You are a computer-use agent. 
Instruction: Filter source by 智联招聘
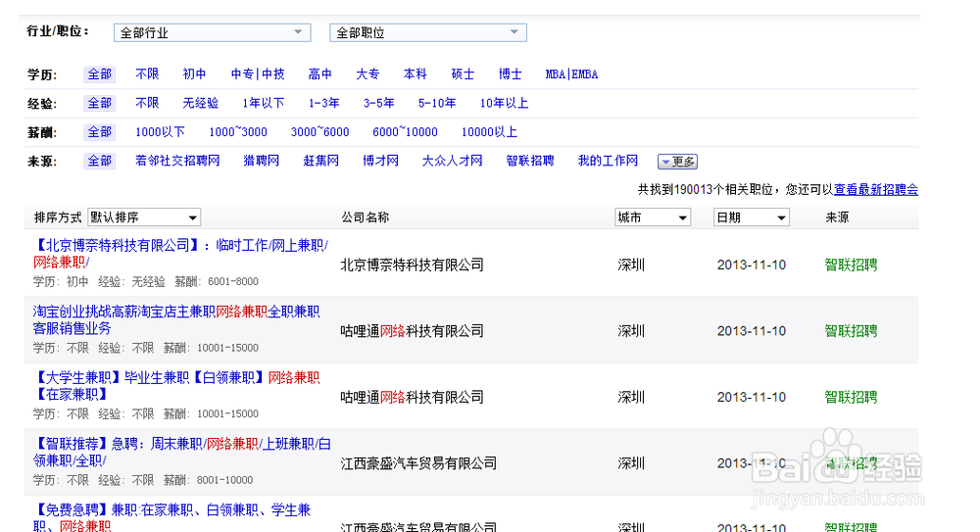[530, 161]
